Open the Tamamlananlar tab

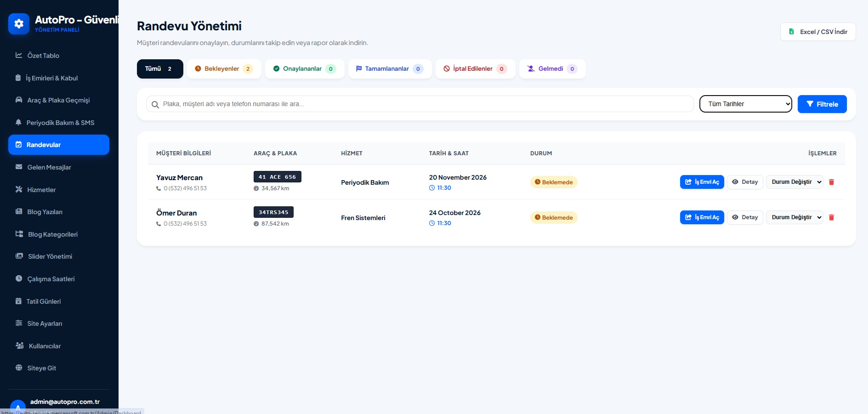[x=390, y=69]
